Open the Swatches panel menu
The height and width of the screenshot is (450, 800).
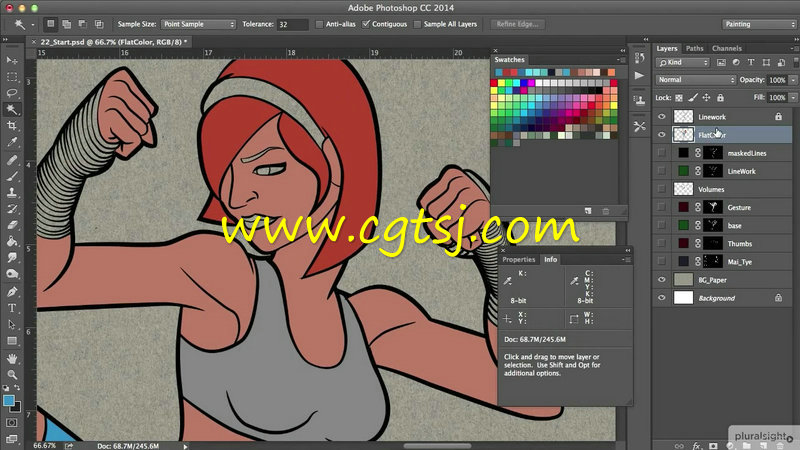coord(621,60)
